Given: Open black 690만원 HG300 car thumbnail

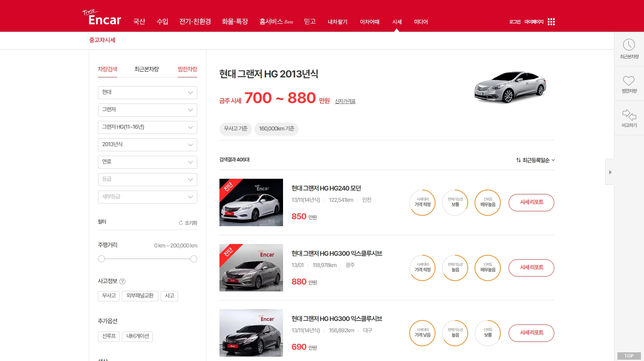Looking at the screenshot, I should [251, 333].
